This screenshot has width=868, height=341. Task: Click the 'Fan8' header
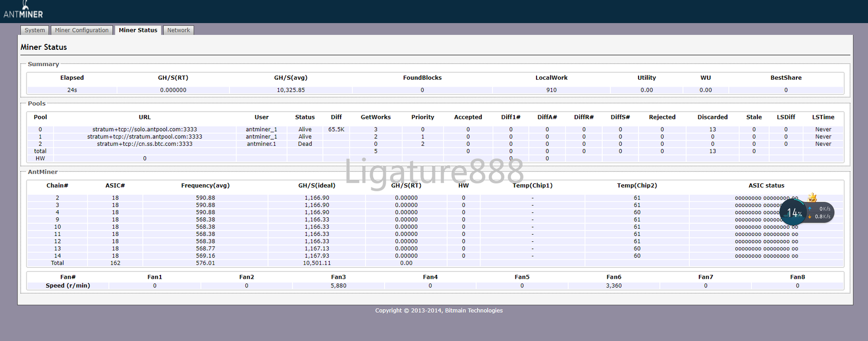tap(797, 277)
